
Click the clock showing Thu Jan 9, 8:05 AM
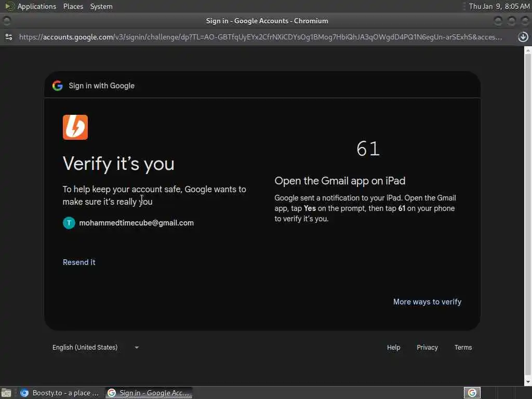click(499, 6)
